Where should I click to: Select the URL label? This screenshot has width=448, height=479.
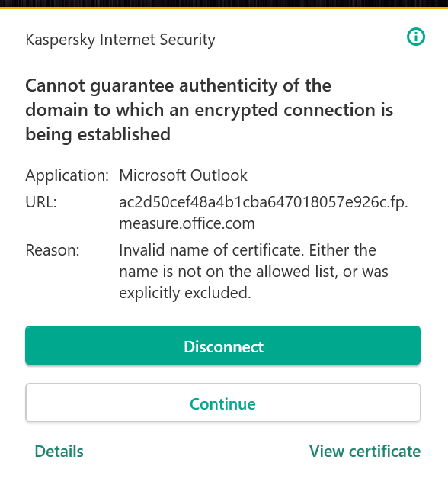coord(41,202)
